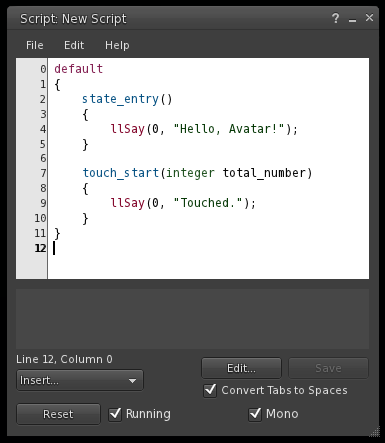
Task: Click the Insert dropdown arrow
Action: [x=132, y=380]
